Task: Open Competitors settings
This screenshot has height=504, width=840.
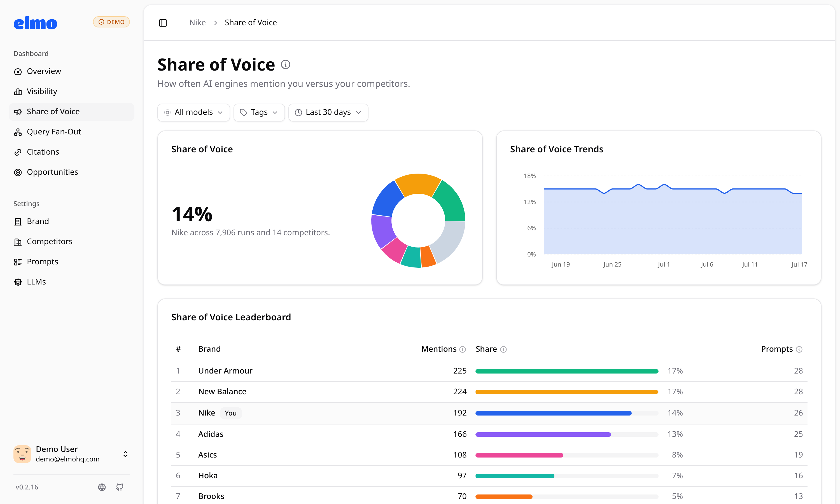Action: (72, 241)
